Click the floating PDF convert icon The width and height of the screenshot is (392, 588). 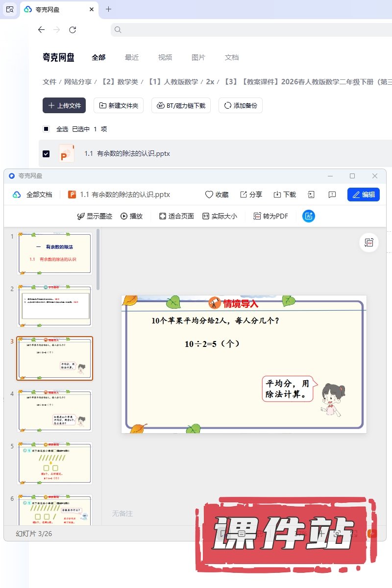pos(369,243)
